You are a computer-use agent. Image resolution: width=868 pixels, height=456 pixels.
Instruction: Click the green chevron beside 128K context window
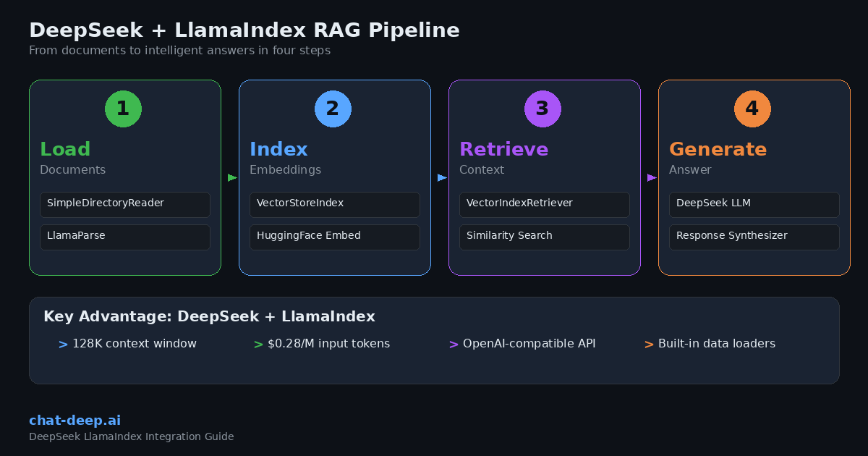tap(62, 344)
